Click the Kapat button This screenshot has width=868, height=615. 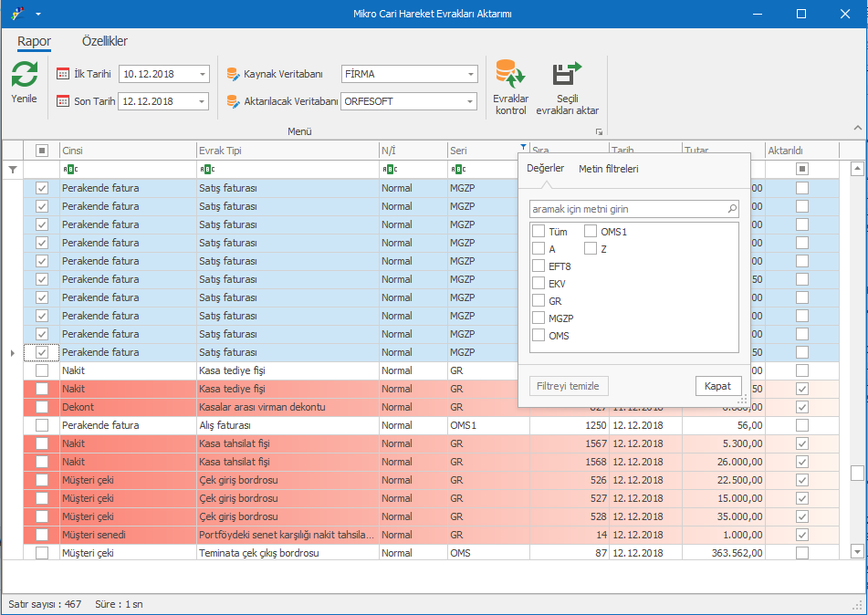[x=718, y=386]
